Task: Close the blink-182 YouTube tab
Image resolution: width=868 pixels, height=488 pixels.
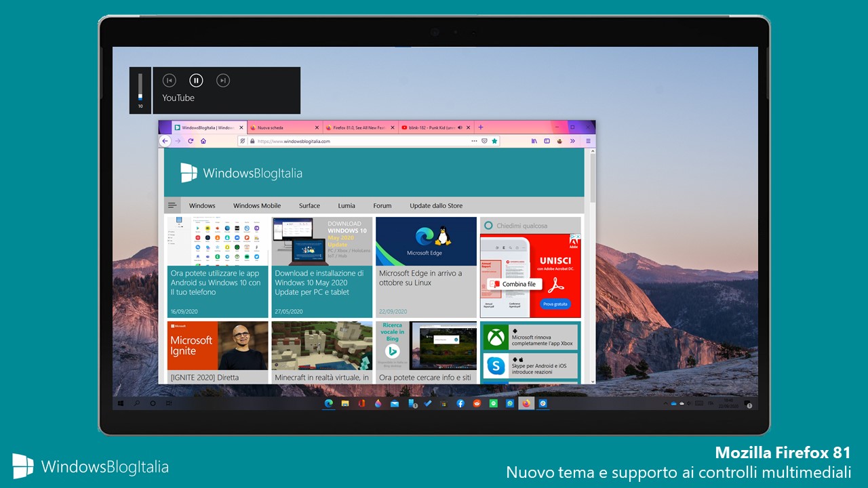Action: 469,127
